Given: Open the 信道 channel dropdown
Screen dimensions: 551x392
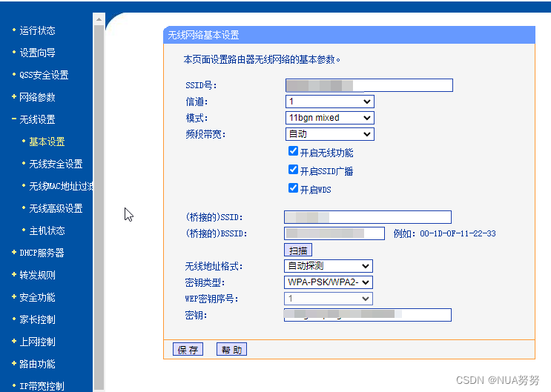Looking at the screenshot, I should (329, 102).
